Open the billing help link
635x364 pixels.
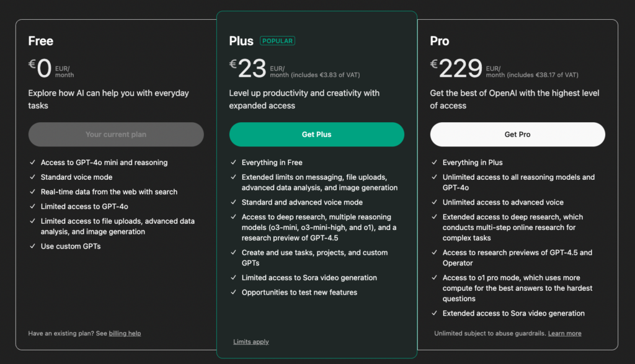tap(125, 333)
